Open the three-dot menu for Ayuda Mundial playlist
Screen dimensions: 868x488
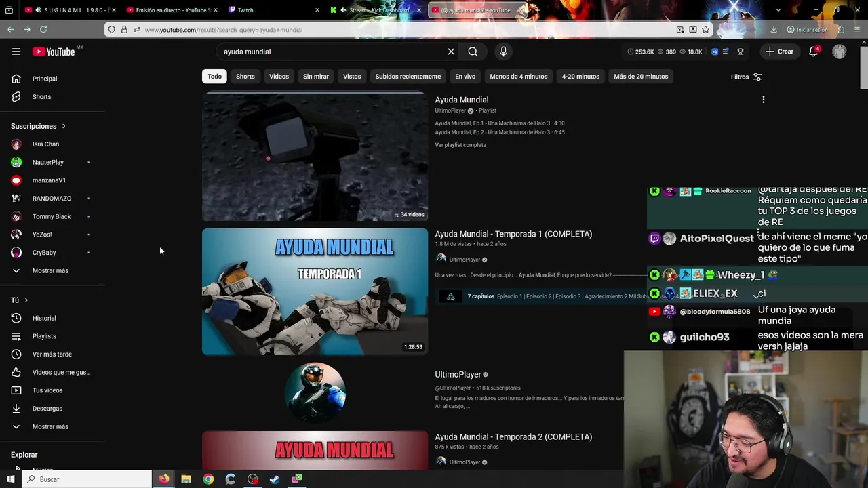(x=764, y=100)
